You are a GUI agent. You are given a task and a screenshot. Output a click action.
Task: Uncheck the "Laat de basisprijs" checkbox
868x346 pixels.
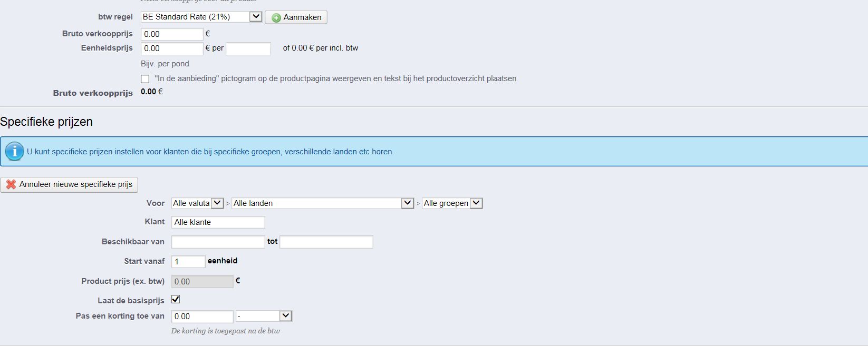tap(176, 299)
